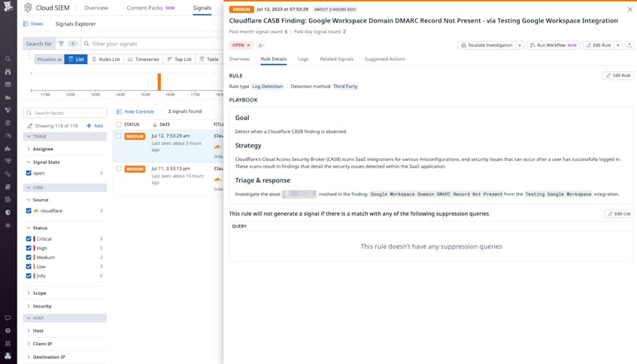
Task: Switch to the Suggested Actions tab
Action: tap(385, 59)
